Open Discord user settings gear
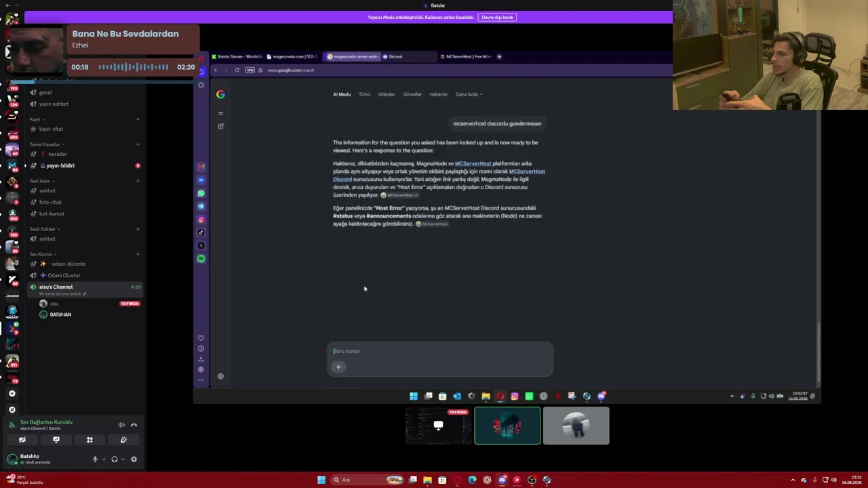The height and width of the screenshot is (488, 868). click(134, 460)
